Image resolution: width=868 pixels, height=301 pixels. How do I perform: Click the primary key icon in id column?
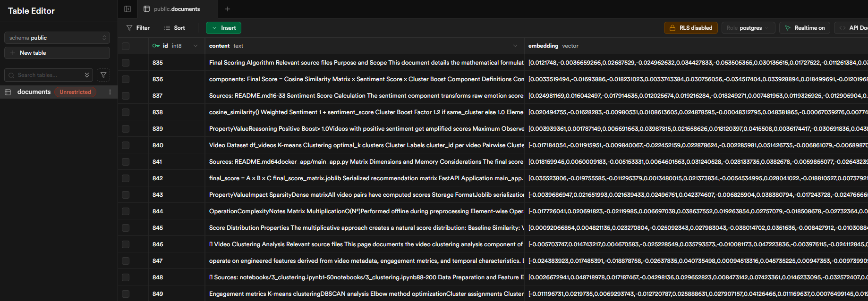coord(156,46)
